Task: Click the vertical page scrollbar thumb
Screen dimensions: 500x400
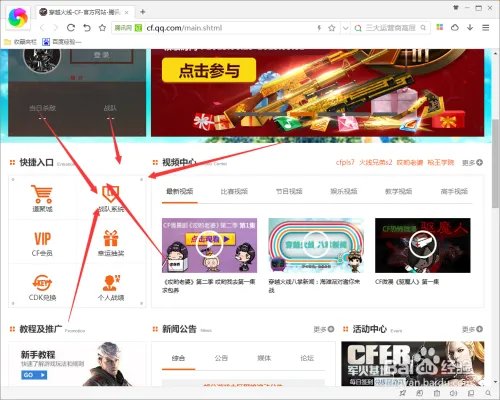Action: click(495, 163)
